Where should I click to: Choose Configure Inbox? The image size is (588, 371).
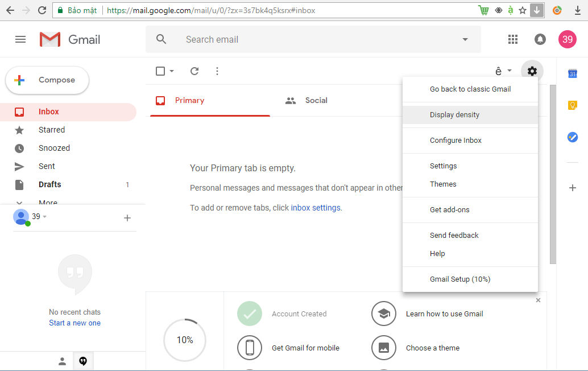point(470,141)
